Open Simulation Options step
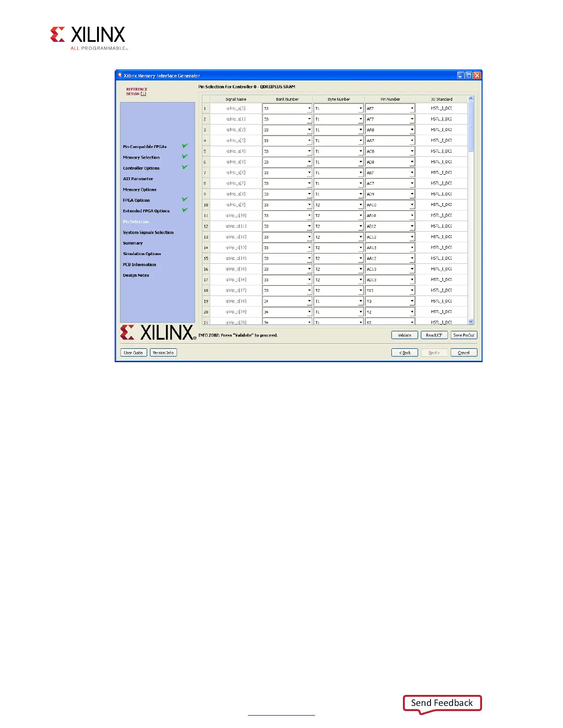563x728 pixels. [142, 254]
